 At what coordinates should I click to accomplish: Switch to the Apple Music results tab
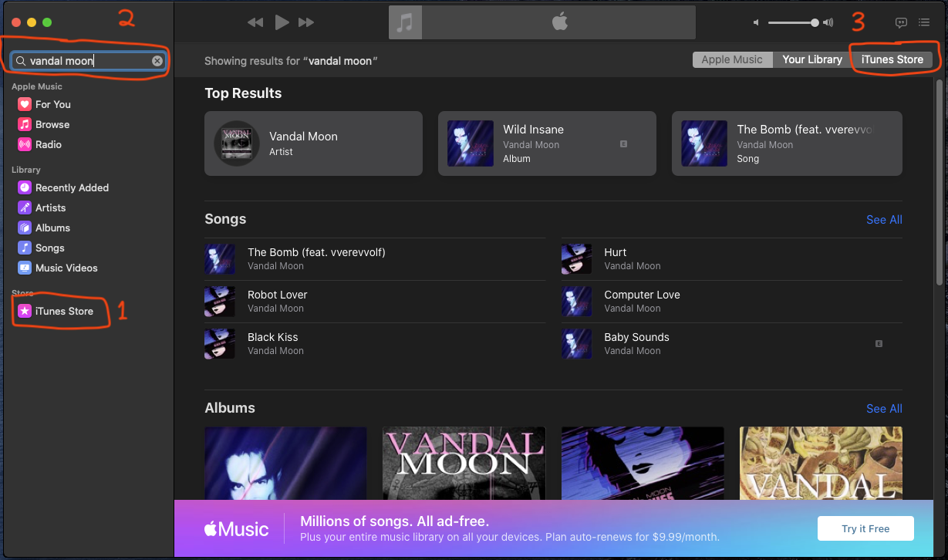732,59
